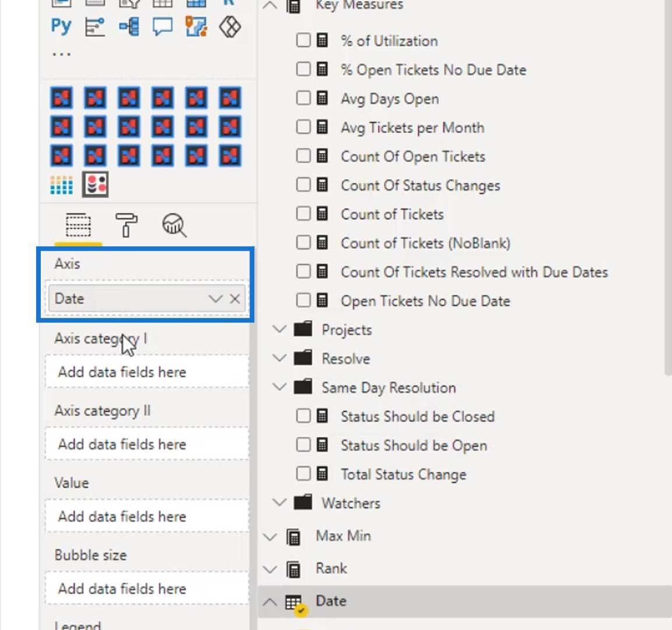Screen dimensions: 672x630
Task: Select the colored dot grid custom visual
Action: point(61,185)
